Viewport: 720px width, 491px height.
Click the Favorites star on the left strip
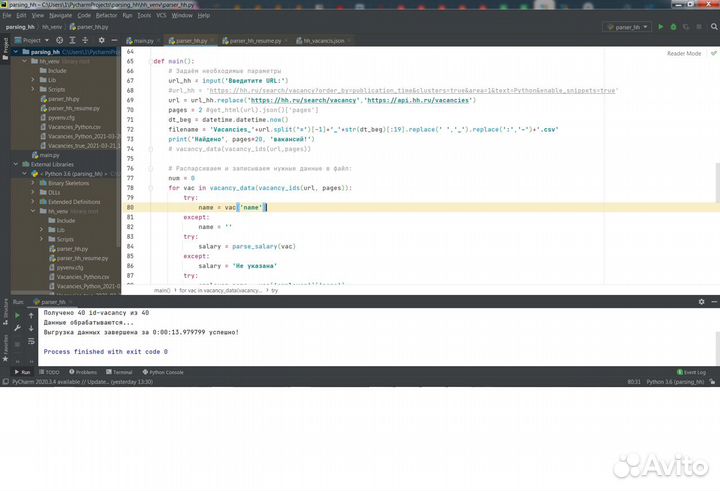[5, 358]
